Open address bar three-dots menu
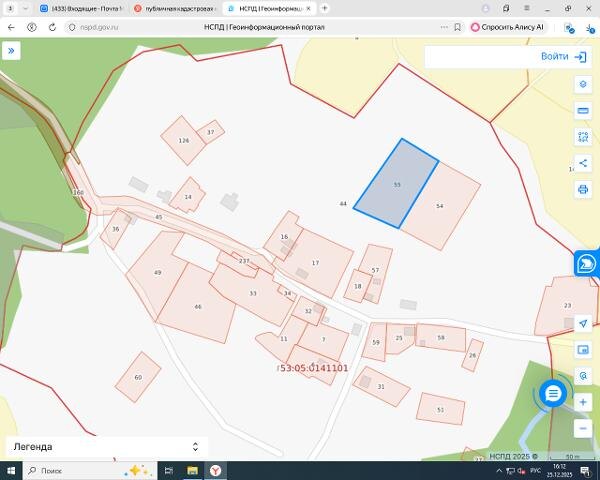 pos(444,27)
